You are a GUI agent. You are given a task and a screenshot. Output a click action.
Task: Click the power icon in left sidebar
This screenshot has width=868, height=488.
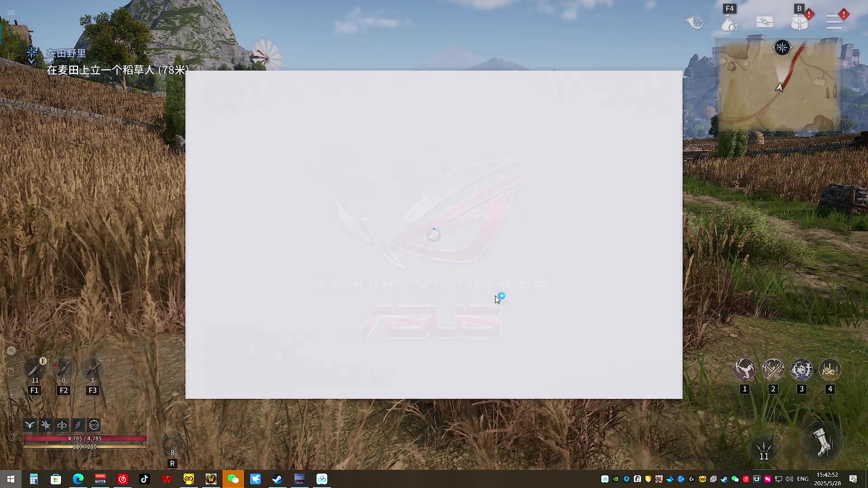point(11,459)
